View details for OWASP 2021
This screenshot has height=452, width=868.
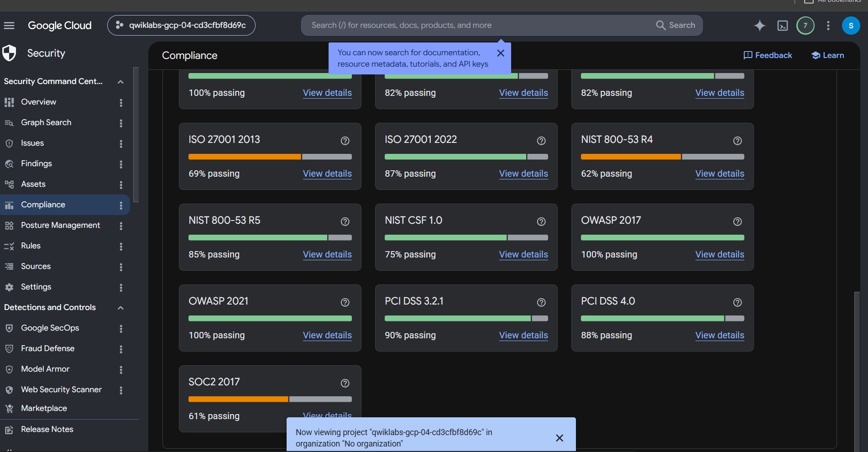(327, 335)
